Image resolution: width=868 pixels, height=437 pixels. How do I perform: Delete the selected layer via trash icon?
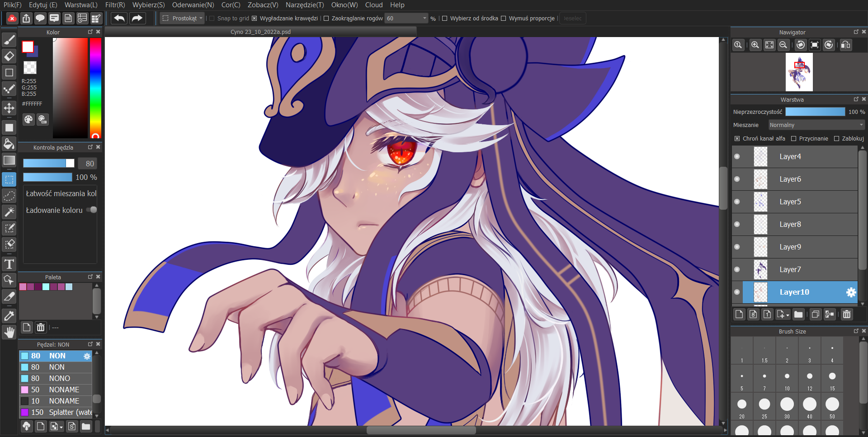pos(847,314)
